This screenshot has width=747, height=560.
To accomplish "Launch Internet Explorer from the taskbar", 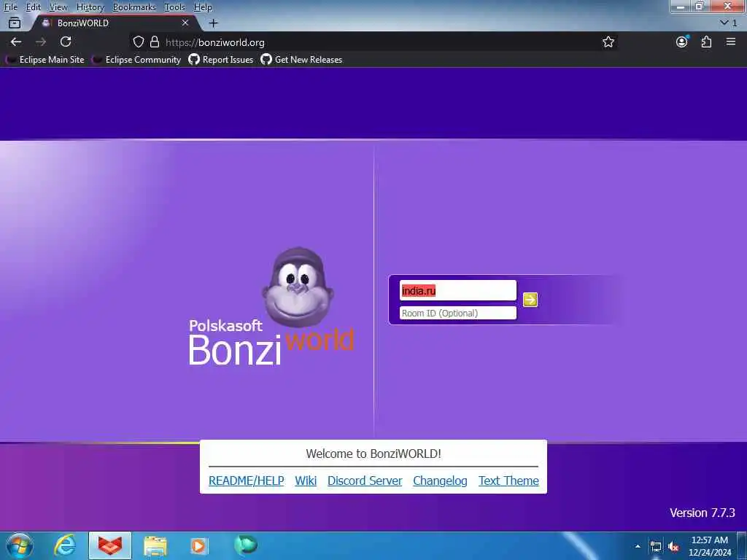I will (x=65, y=545).
